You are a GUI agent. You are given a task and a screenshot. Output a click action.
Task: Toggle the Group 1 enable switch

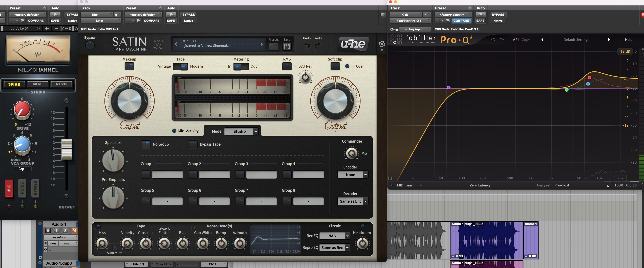click(146, 174)
